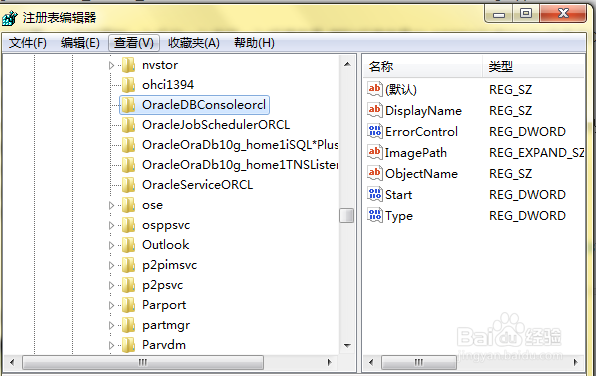This screenshot has width=596, height=376.
Task: Click the values pane scroll-right arrow
Action: tap(575, 362)
